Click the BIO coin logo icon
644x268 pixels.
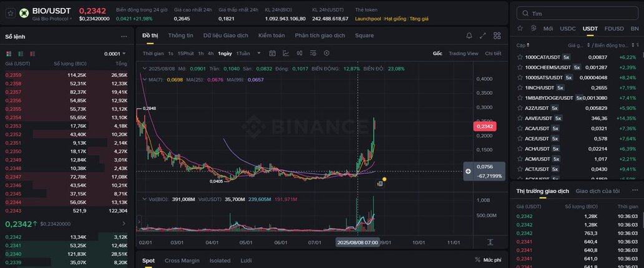pos(24,13)
